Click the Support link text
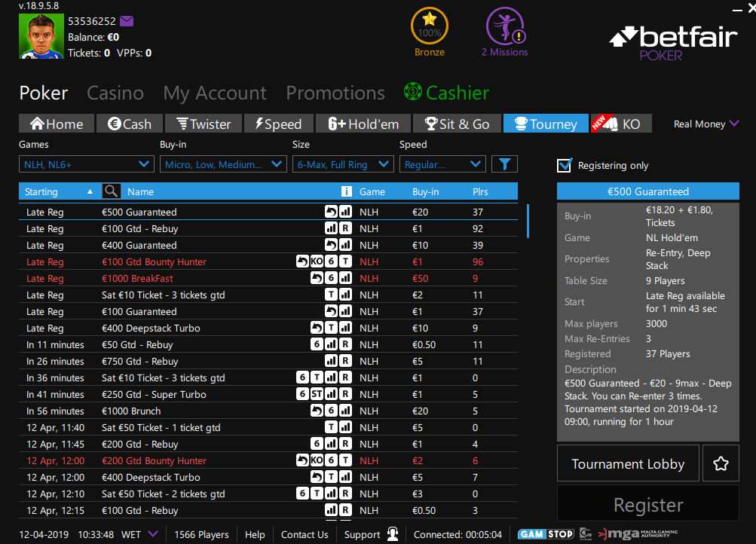756x544 pixels. point(362,534)
